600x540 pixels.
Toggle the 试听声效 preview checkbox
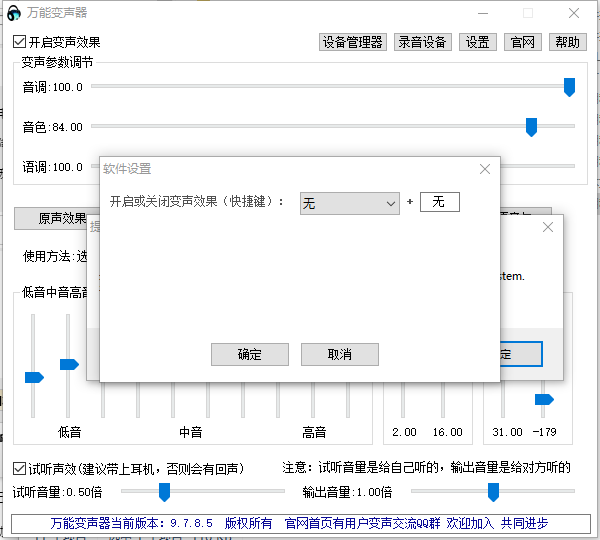(x=20, y=468)
